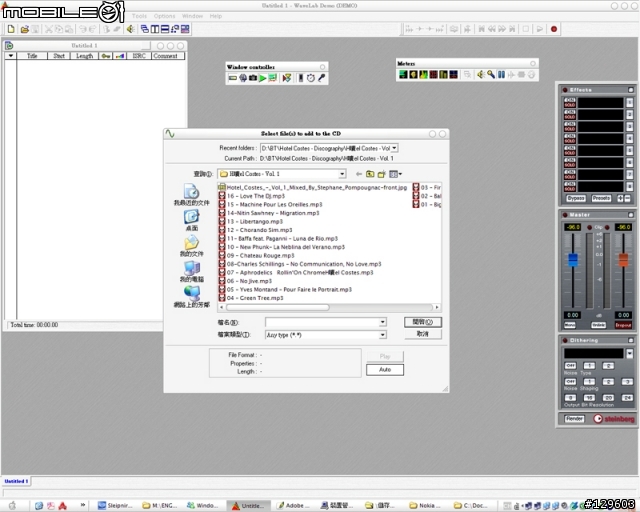Click the globe icon in Window controller
Screen dimensions: 640x512
(x=243, y=78)
